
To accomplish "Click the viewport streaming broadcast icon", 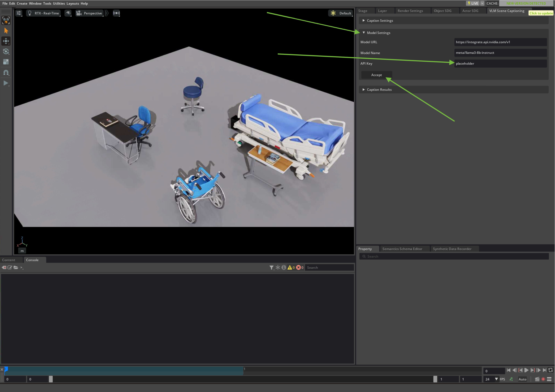I will [x=116, y=13].
